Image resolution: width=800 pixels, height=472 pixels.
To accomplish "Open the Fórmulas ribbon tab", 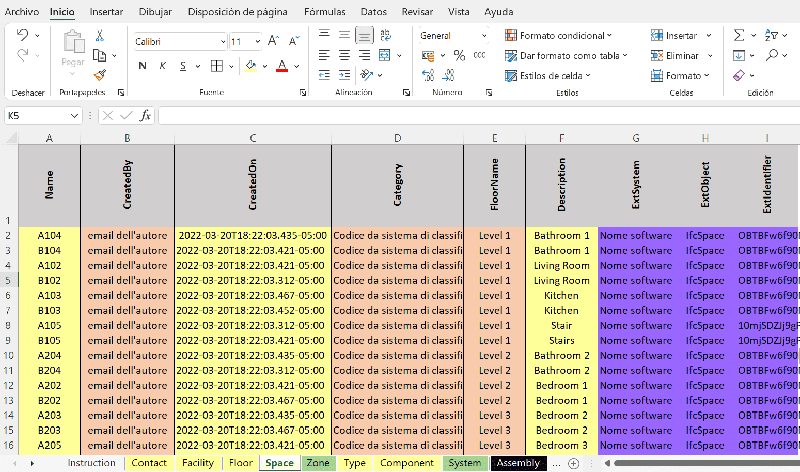I will click(x=324, y=12).
